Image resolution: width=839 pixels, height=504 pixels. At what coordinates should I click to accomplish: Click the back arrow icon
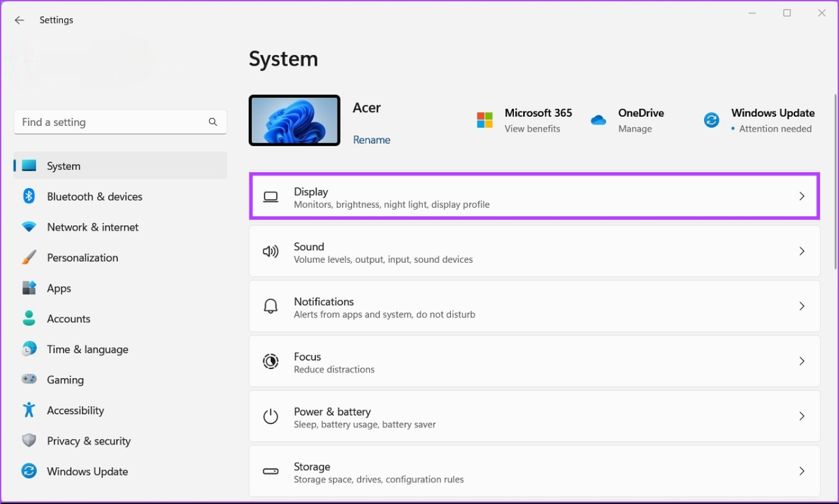19,20
